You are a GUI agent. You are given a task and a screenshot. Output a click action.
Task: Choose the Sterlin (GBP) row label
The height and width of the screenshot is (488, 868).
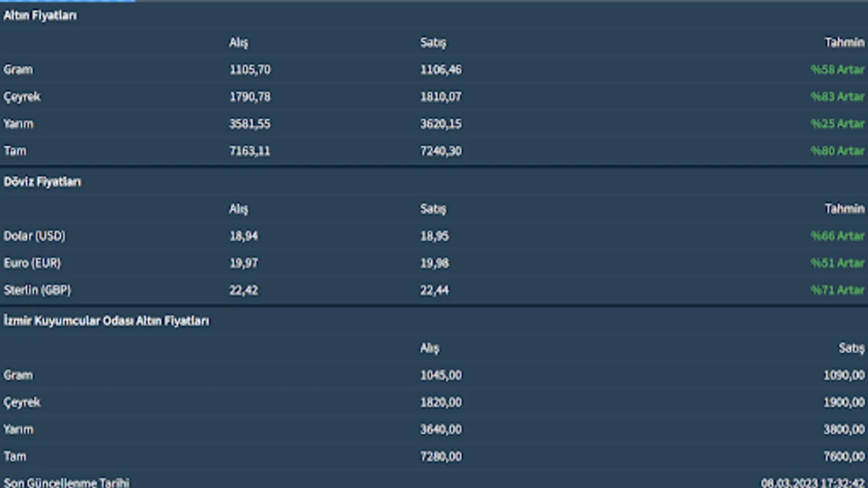(x=37, y=290)
